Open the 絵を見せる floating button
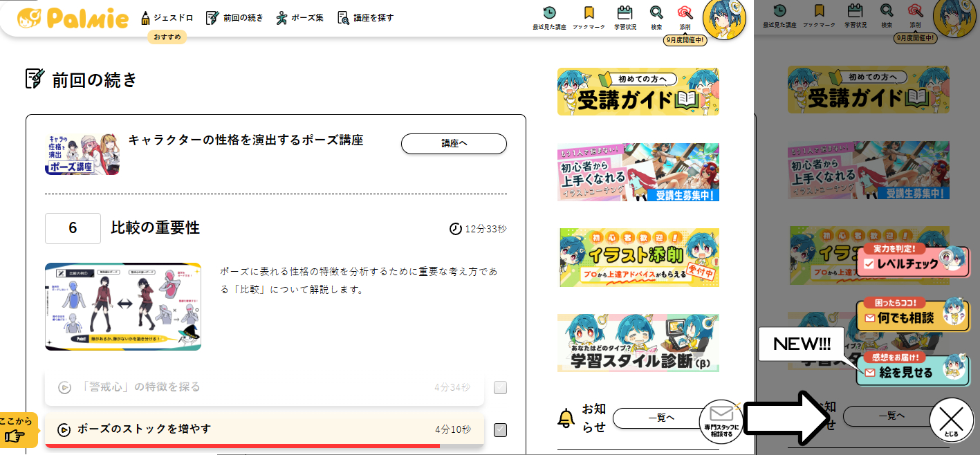The height and width of the screenshot is (455, 980). (x=912, y=371)
